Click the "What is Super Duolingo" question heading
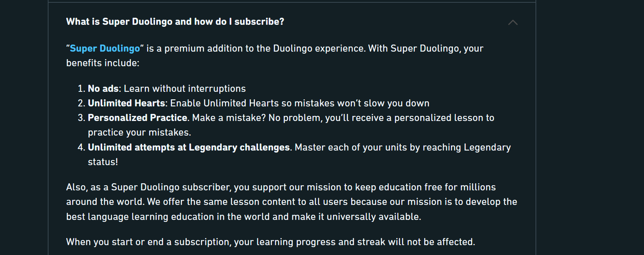Screen dimensions: 644x255 175,22
